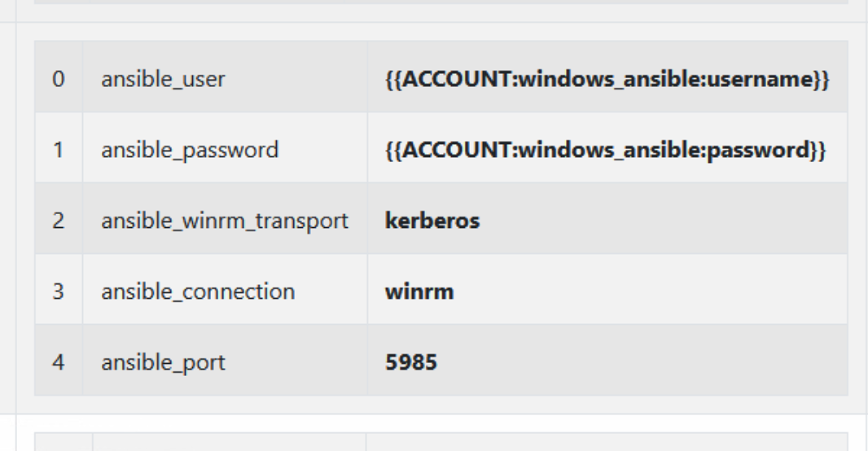Click row index 3 in the table

tap(58, 291)
